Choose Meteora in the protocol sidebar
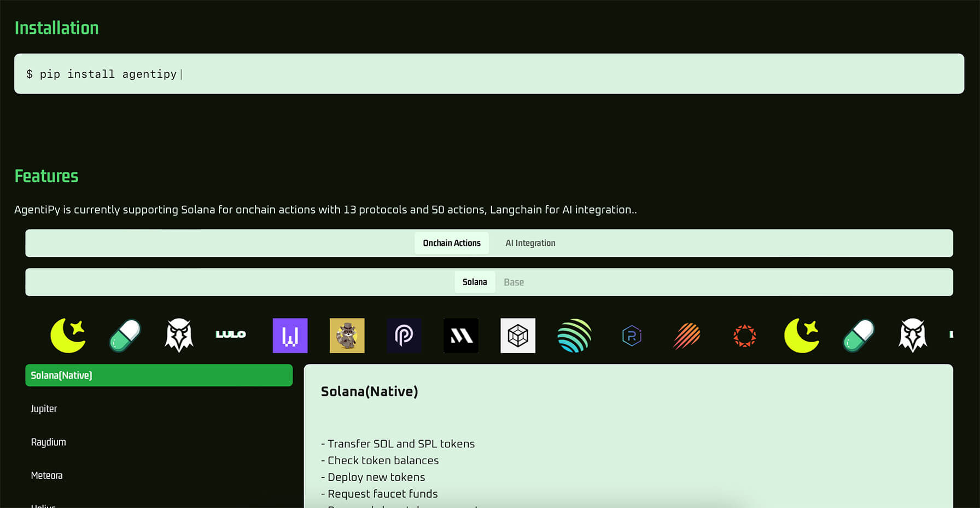This screenshot has width=980, height=508. (x=46, y=476)
